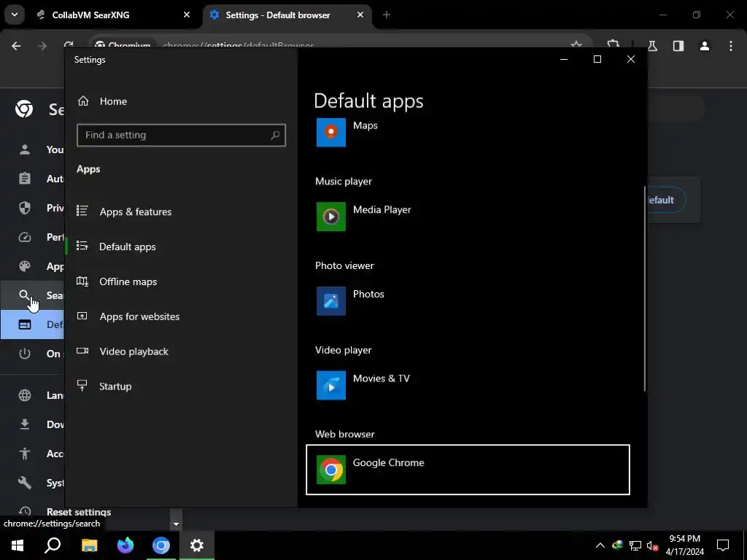Open Chrome Labs flask icon
747x560 pixels.
click(x=652, y=46)
